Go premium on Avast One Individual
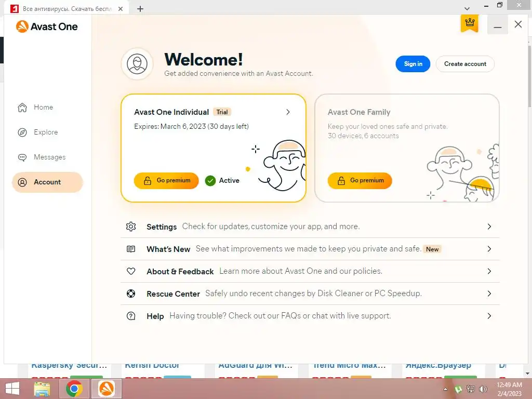The image size is (532, 399). coord(166,180)
